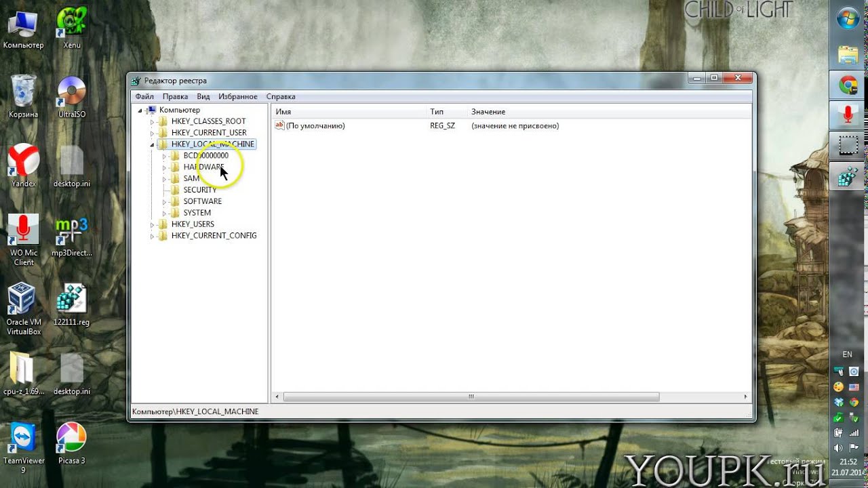This screenshot has height=488, width=868.
Task: Expand the SYSTEM key
Action: [x=164, y=213]
